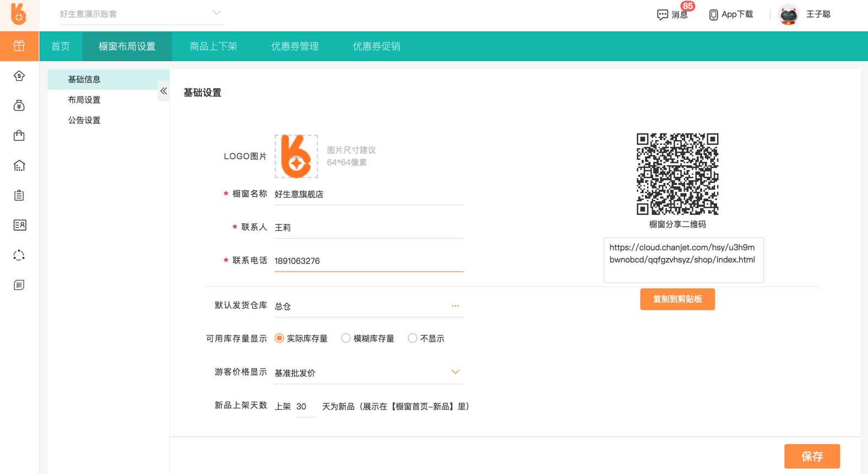Switch to 橱窗布局设置 tab
The image size is (868, 474).
pyautogui.click(x=127, y=46)
